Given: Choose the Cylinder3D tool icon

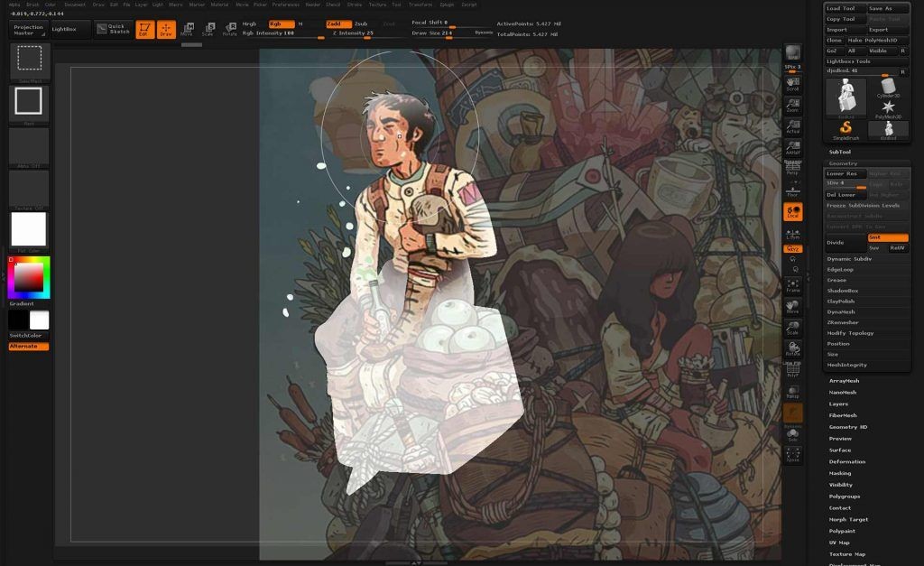Looking at the screenshot, I should (x=888, y=87).
